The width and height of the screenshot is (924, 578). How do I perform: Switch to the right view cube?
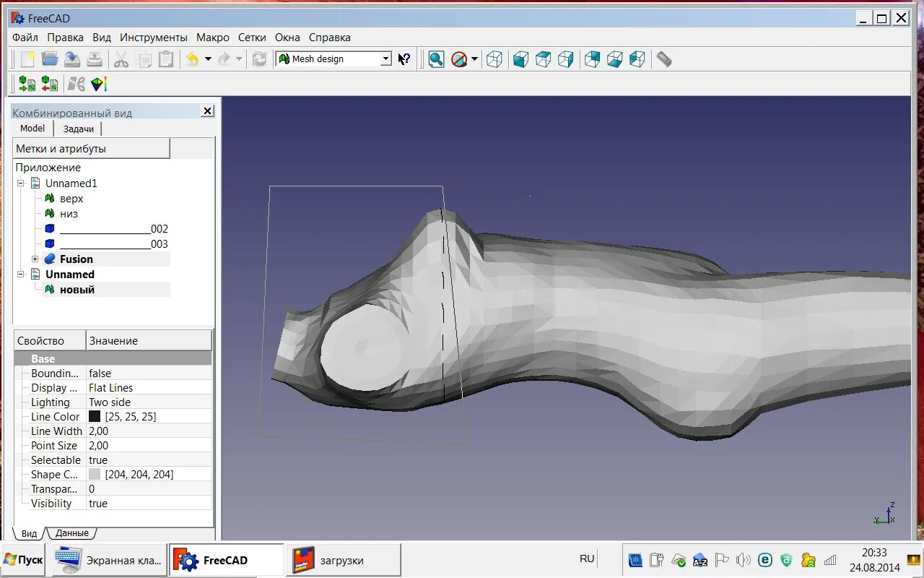pyautogui.click(x=565, y=59)
